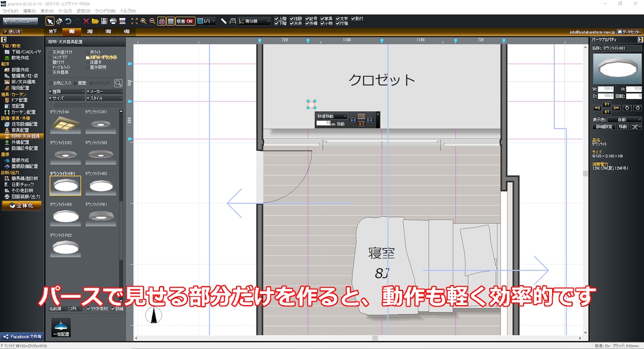Viewport: 644px width, 349px height.
Task: Toggle the grid display icon
Action: tap(171, 21)
